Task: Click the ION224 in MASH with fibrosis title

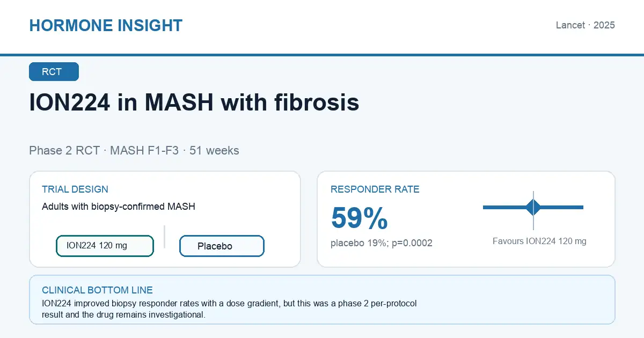Action: click(194, 102)
